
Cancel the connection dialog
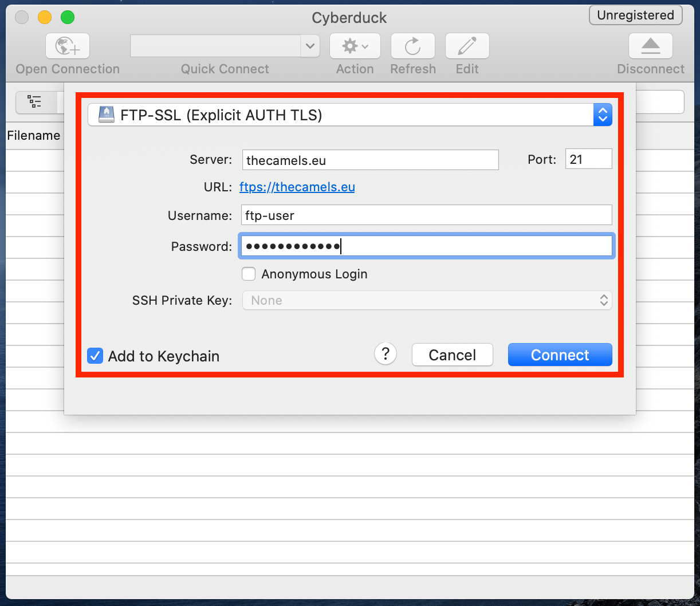pyautogui.click(x=453, y=355)
